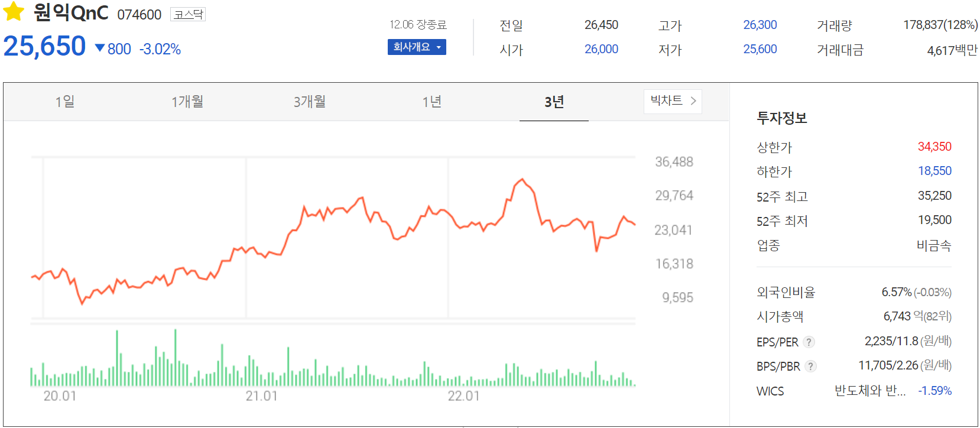
Task: Click the 하한가 value 18,550
Action: click(x=934, y=171)
